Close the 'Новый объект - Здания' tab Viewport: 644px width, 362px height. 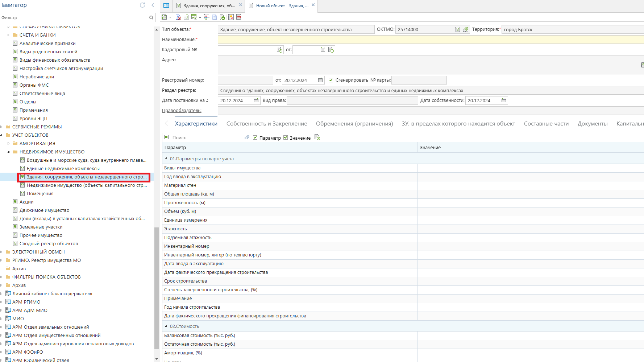coord(313,5)
